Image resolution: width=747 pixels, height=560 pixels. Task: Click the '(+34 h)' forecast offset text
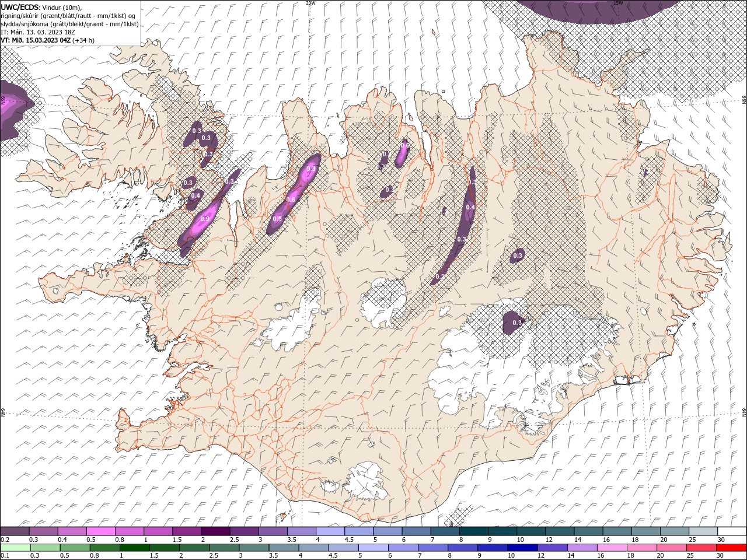(83, 40)
